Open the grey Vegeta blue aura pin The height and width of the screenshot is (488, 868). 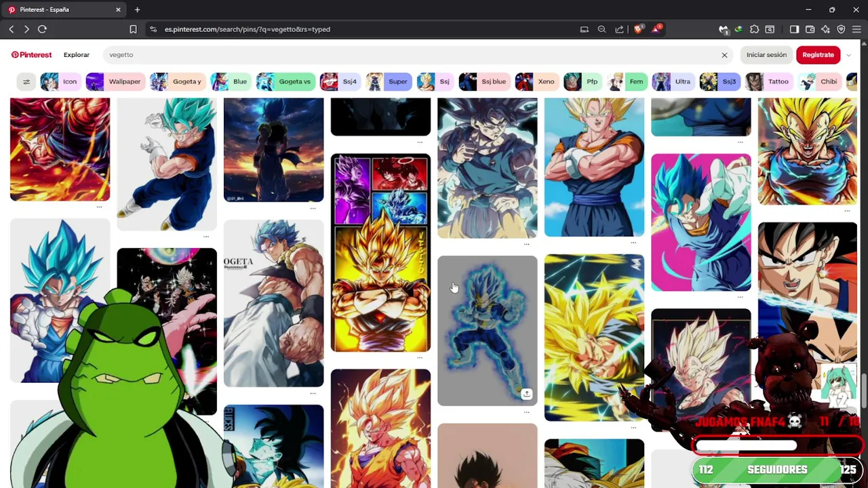[x=487, y=331]
